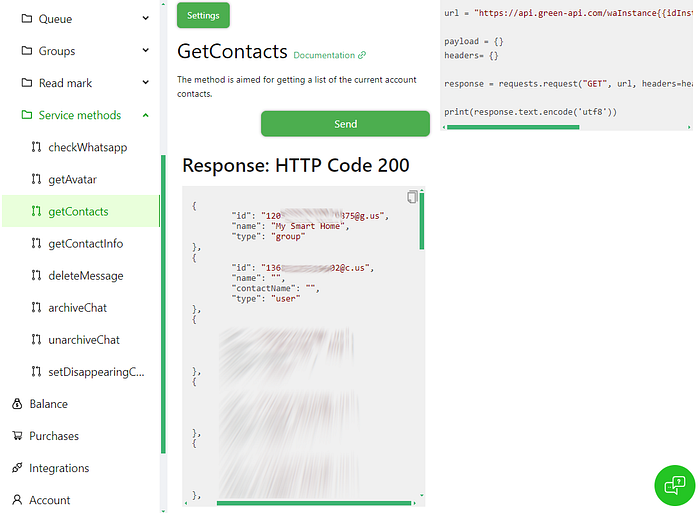Click the archiveChat method icon

click(36, 308)
